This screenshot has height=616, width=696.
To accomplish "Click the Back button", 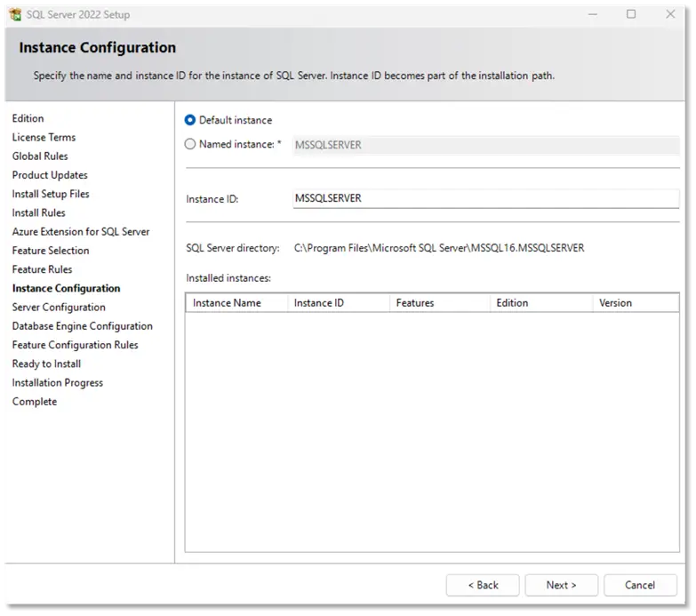I will 483,586.
